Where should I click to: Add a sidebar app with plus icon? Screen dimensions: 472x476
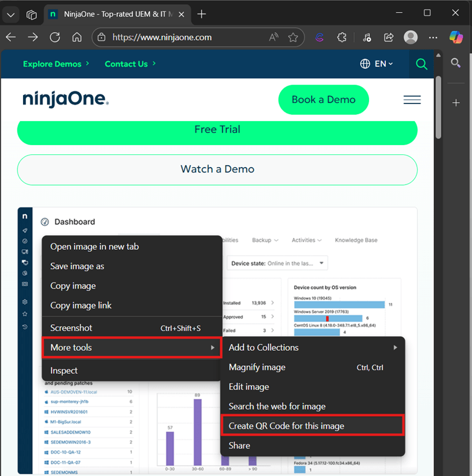pos(456,103)
